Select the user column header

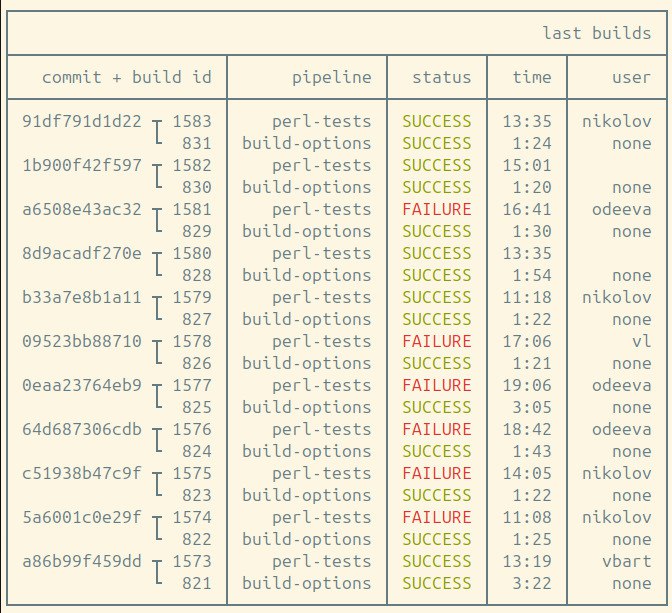point(631,77)
